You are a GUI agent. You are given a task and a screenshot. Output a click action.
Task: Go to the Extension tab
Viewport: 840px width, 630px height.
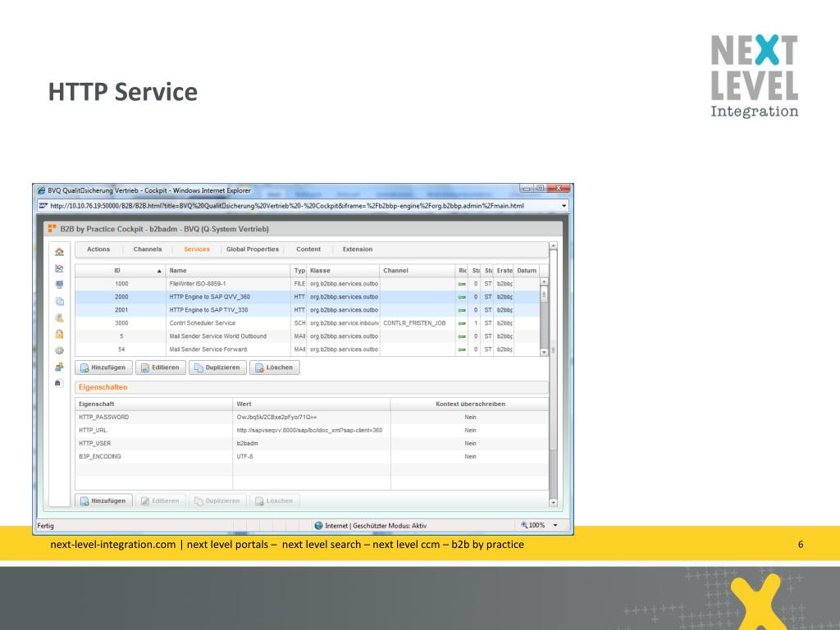[x=358, y=249]
